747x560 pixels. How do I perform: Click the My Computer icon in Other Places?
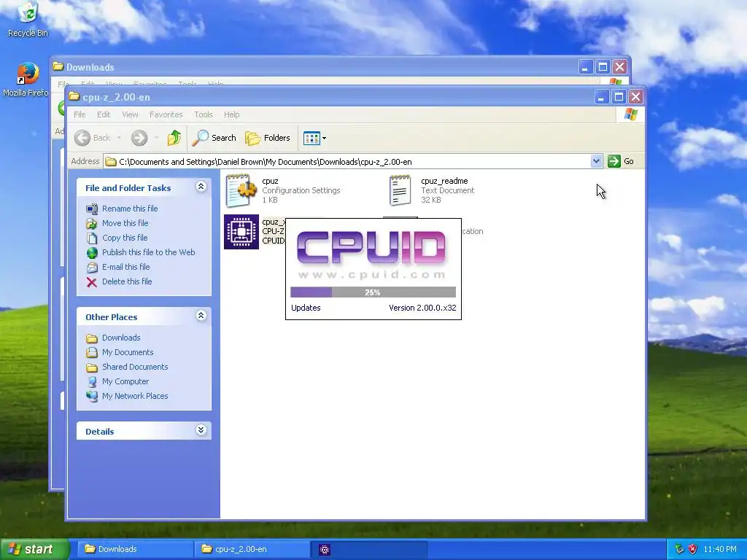(x=92, y=382)
